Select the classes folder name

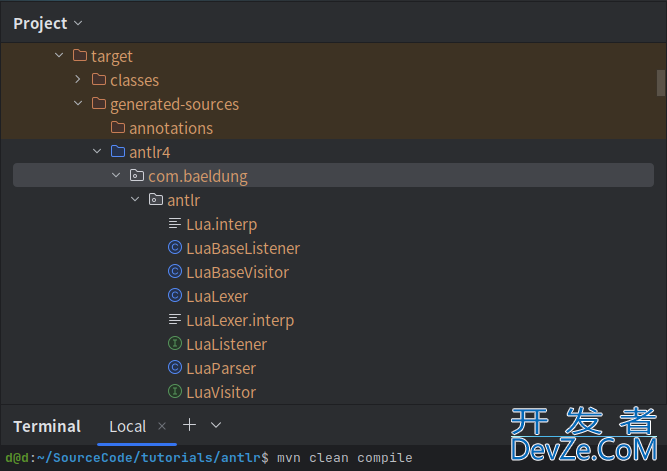[134, 80]
